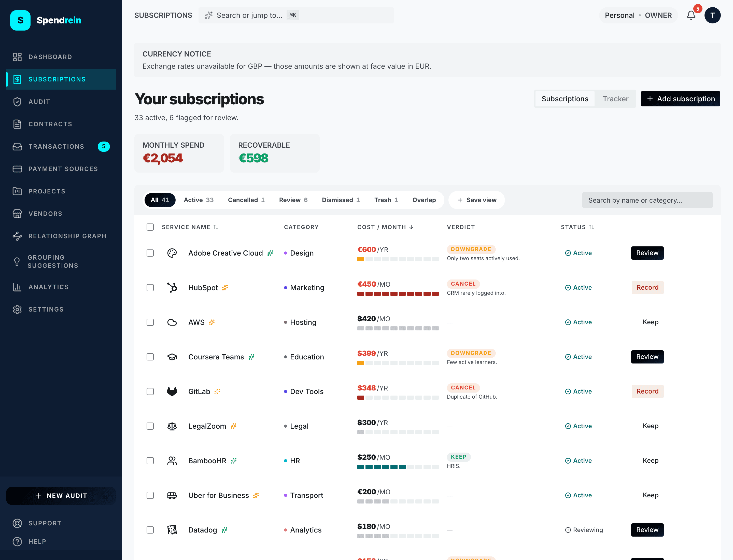Click the New Audit button

coord(61,496)
